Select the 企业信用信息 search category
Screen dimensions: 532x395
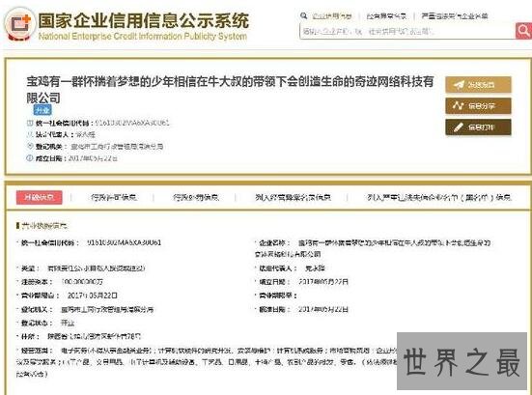331,16
